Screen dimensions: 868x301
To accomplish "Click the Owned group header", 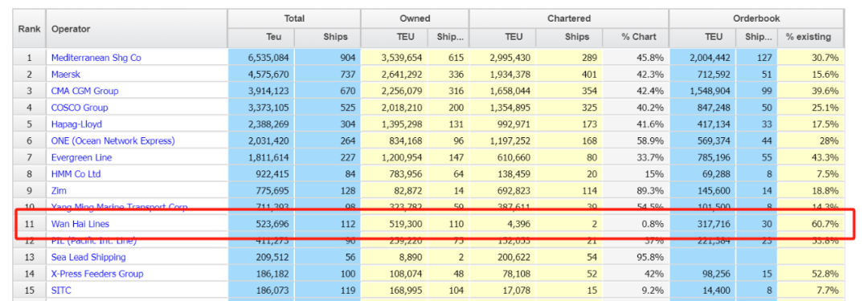I will pyautogui.click(x=415, y=18).
